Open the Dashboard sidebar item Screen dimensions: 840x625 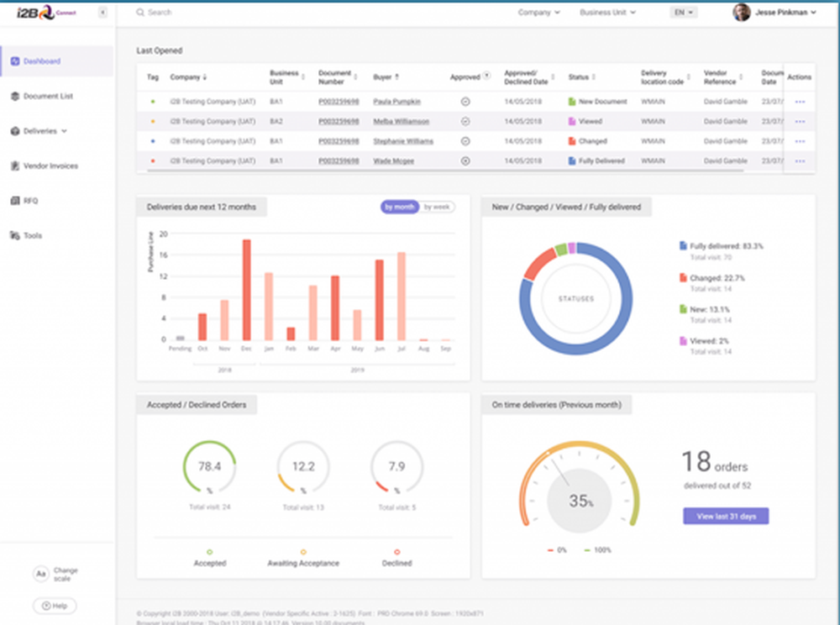[57, 61]
